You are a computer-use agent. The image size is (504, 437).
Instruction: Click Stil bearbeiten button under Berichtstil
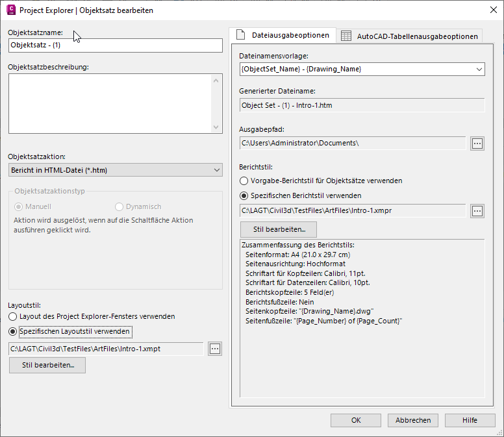(x=278, y=229)
